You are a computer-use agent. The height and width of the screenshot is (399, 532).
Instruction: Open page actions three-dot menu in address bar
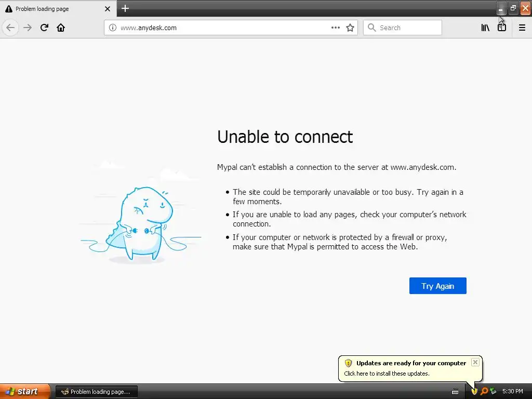[336, 28]
